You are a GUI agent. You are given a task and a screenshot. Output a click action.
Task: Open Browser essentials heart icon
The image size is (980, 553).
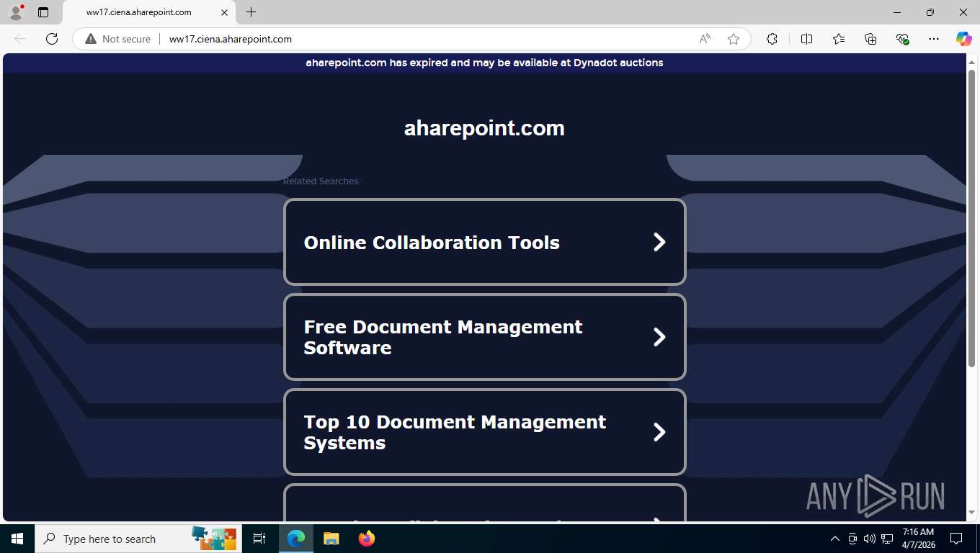[x=902, y=39]
